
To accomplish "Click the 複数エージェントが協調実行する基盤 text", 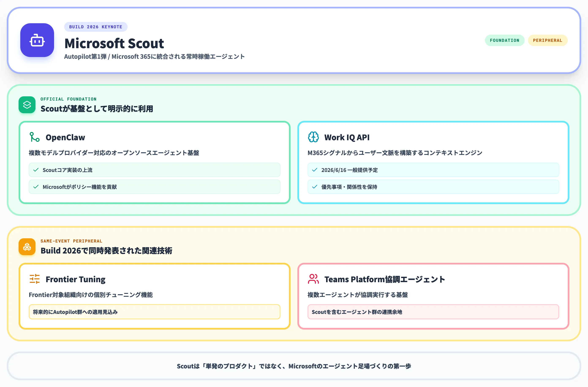I will coord(358,294).
